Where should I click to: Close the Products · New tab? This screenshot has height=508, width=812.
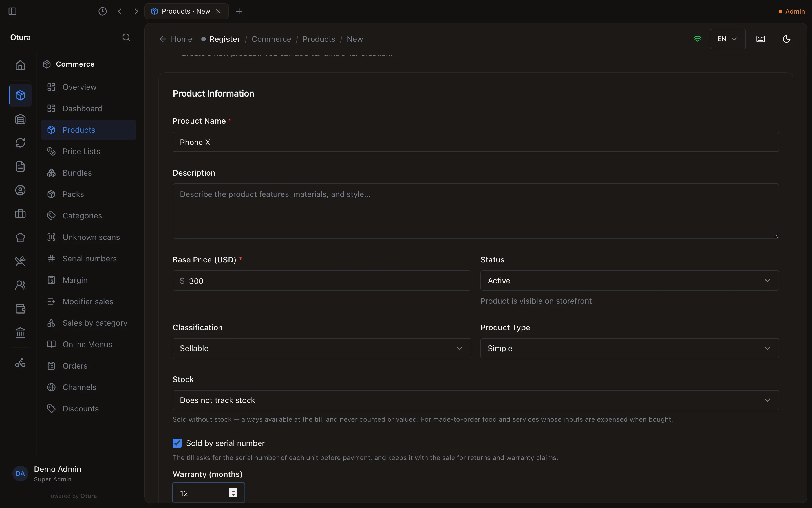(219, 11)
